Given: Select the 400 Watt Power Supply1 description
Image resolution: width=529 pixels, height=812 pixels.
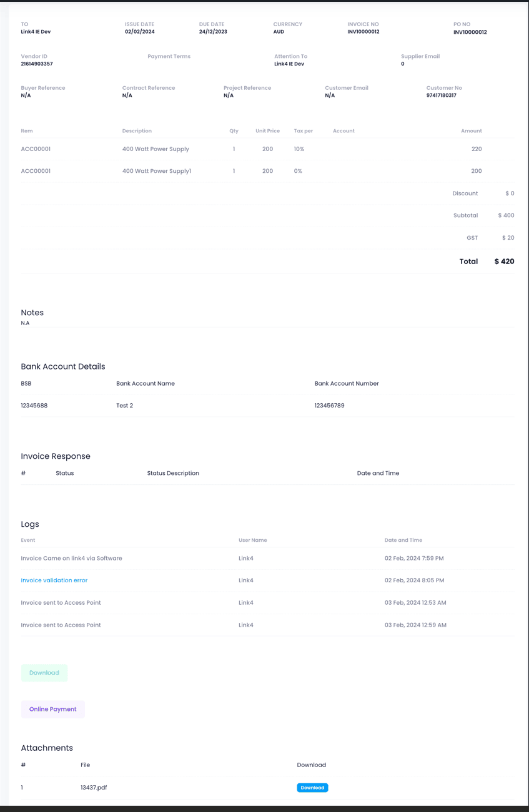Looking at the screenshot, I should pos(157,171).
